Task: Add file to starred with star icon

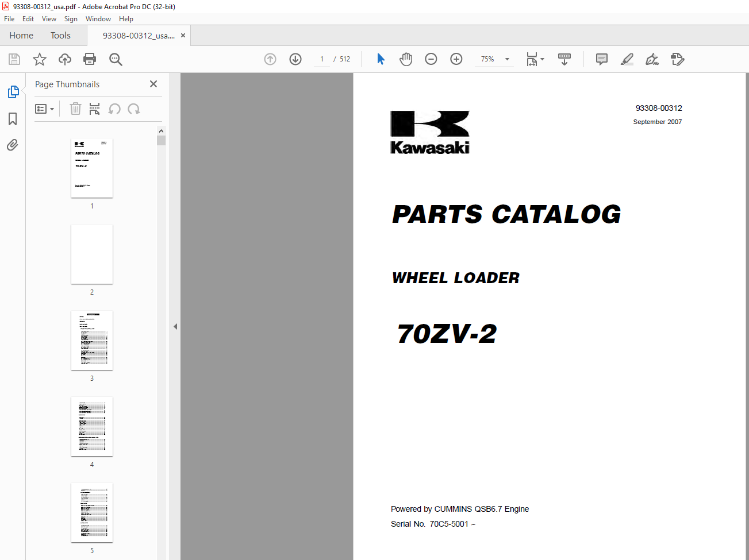Action: tap(40, 59)
